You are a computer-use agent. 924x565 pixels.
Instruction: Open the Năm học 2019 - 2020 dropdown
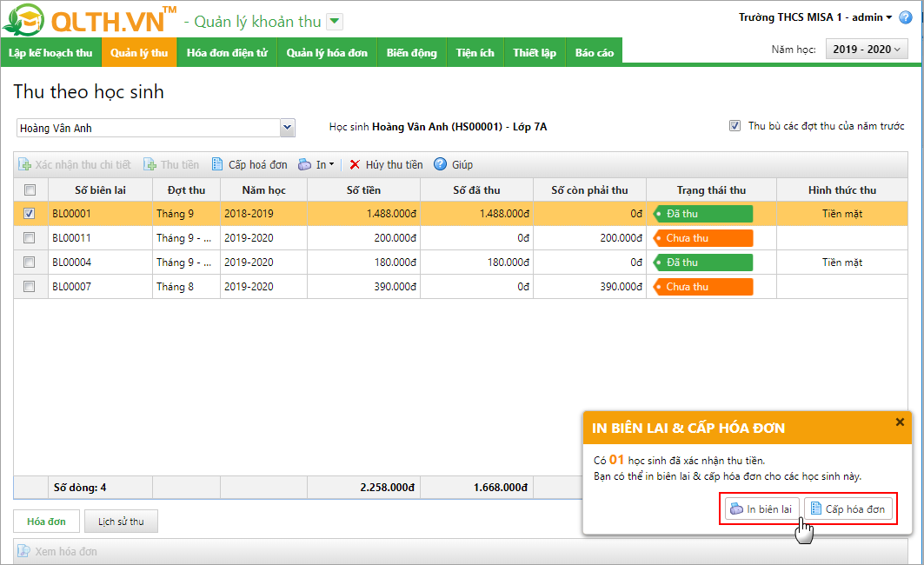865,50
